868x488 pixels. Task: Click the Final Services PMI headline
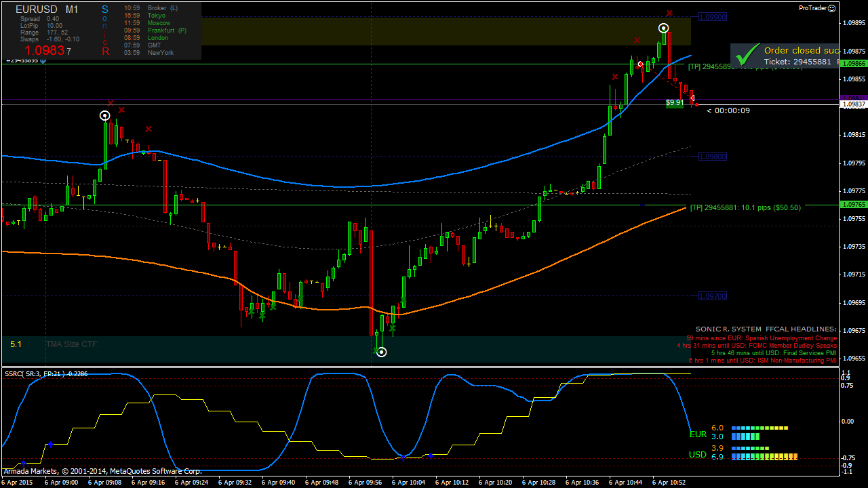(774, 352)
